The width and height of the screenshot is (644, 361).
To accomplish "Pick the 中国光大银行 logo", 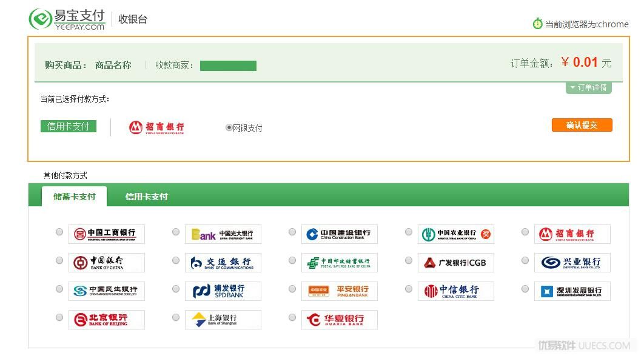I will tap(223, 234).
